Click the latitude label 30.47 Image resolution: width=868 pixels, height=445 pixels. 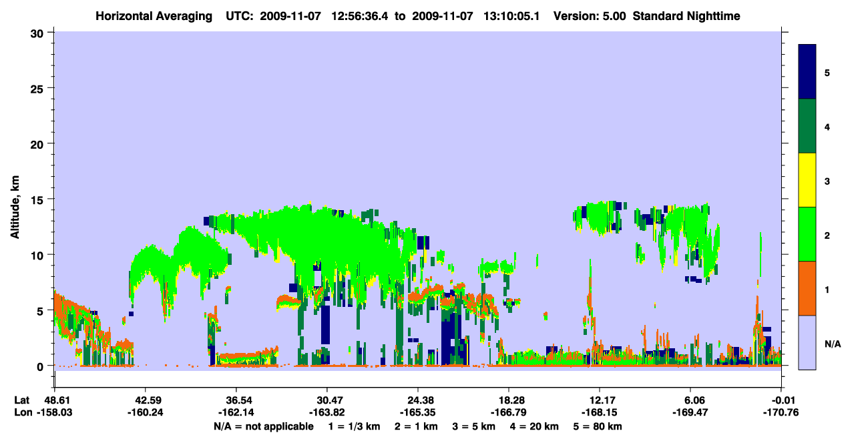click(327, 400)
